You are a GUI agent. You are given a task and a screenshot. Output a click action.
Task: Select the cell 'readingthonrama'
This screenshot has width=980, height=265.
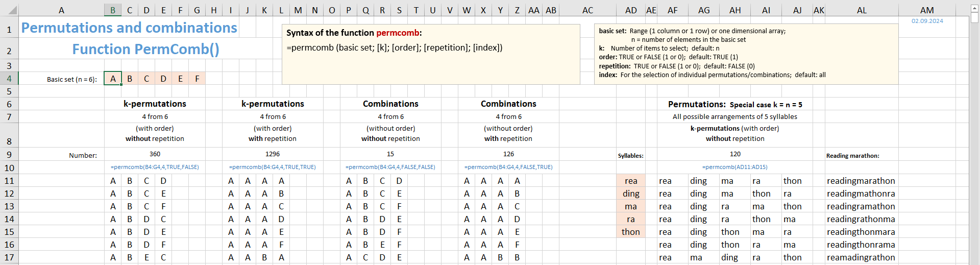pyautogui.click(x=861, y=245)
